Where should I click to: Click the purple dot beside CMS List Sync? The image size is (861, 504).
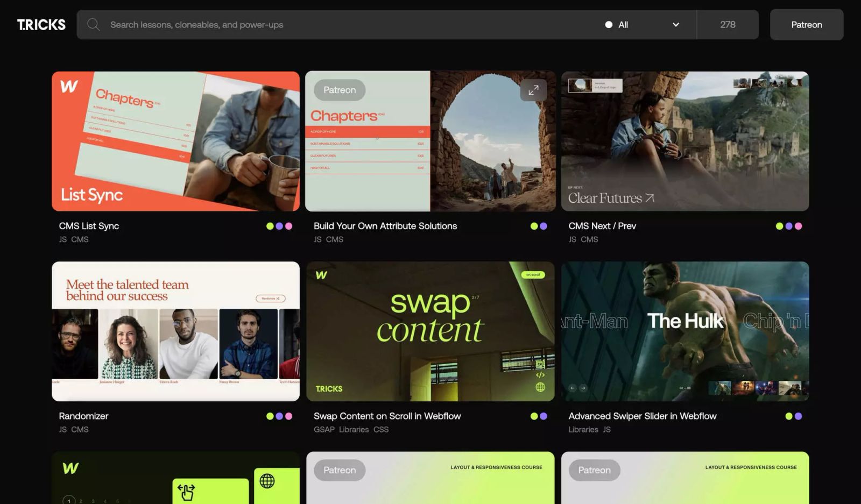279,226
